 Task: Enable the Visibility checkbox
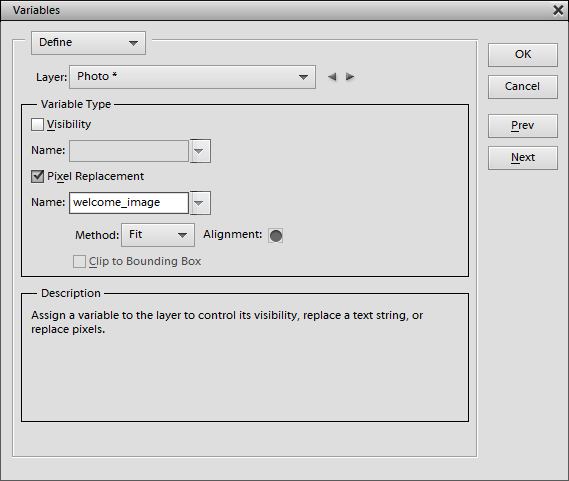tap(37, 125)
